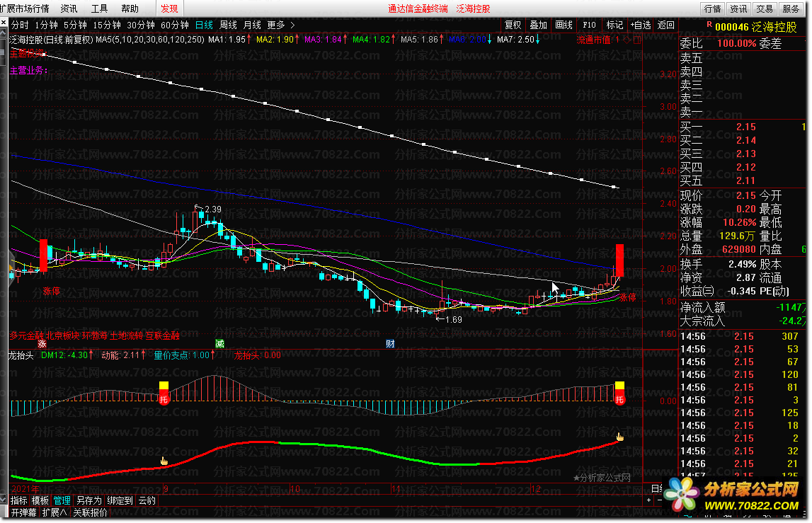Viewport: 812px width, 523px height.
Task: Toggle 复权 price adjustment
Action: [513, 25]
